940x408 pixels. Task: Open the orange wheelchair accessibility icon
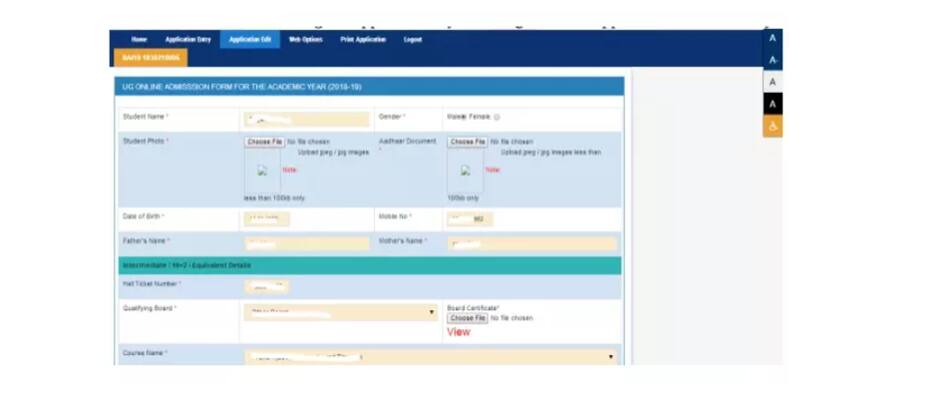(x=772, y=127)
